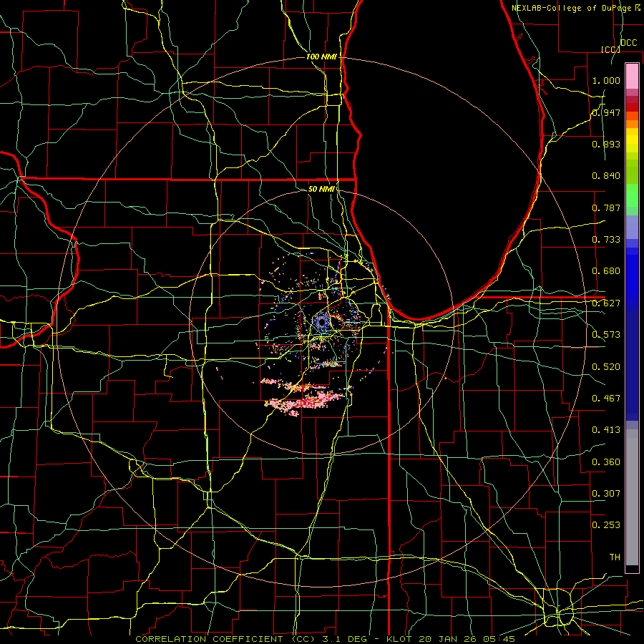The width and height of the screenshot is (644, 644).
Task: Click the 0.413 scale value
Action: 606,430
